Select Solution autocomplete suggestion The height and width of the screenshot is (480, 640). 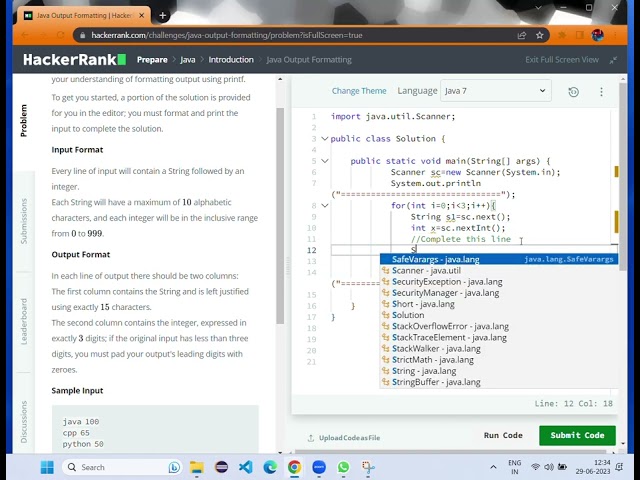[x=499, y=315]
